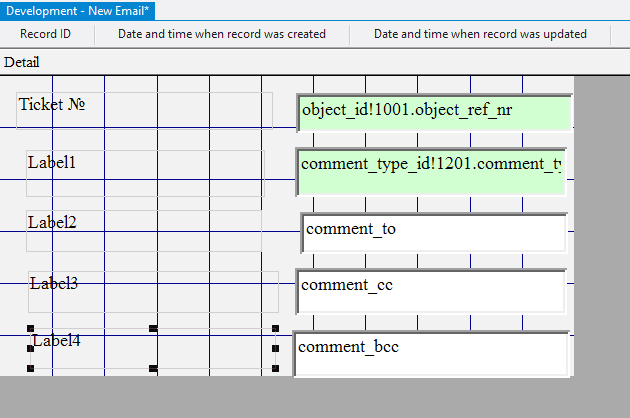Viewport: 630px width, 418px height.
Task: Click Label4's bottom-right resize handle
Action: coord(276,369)
